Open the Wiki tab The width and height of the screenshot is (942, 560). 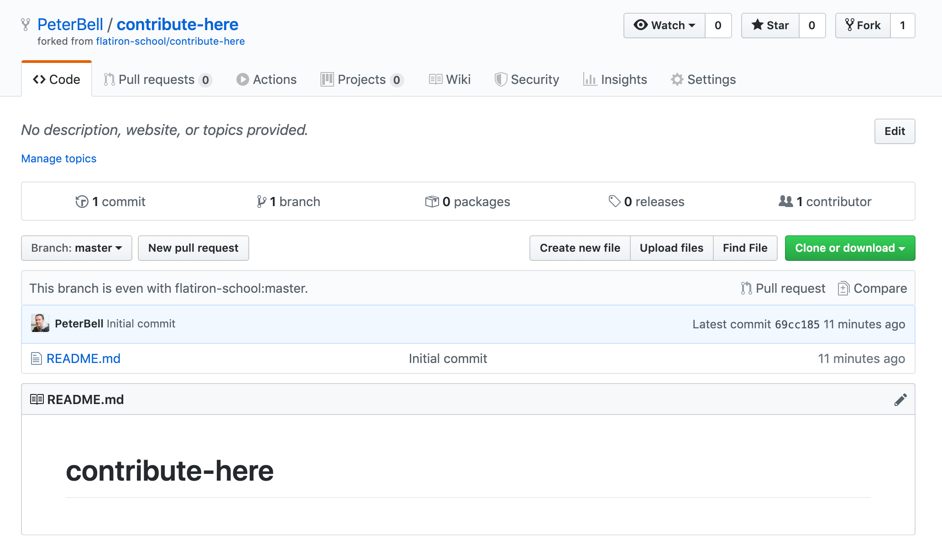coord(450,79)
